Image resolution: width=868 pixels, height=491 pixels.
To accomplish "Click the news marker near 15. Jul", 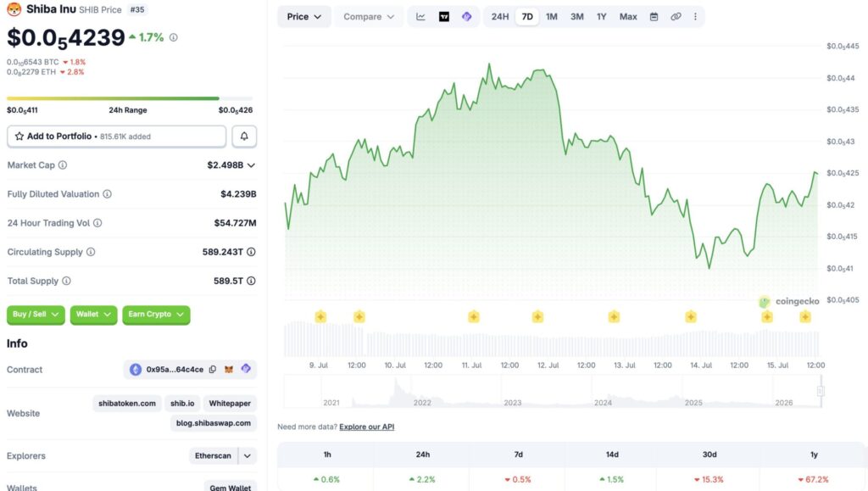I will [766, 316].
